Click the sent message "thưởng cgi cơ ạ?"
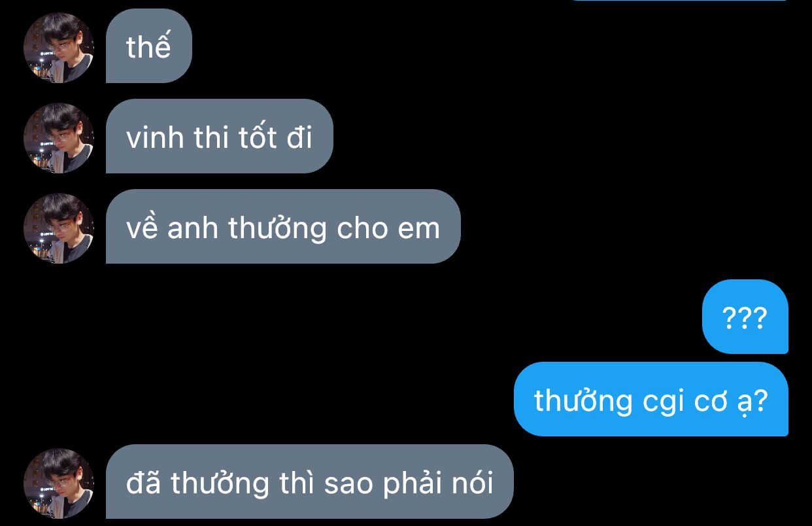This screenshot has width=812, height=526. point(651,399)
